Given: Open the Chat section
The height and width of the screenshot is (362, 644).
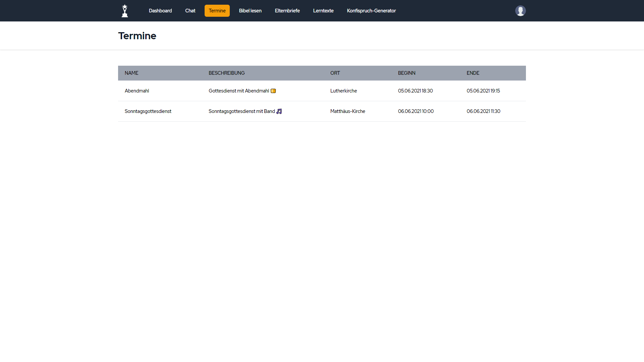Looking at the screenshot, I should click(190, 11).
